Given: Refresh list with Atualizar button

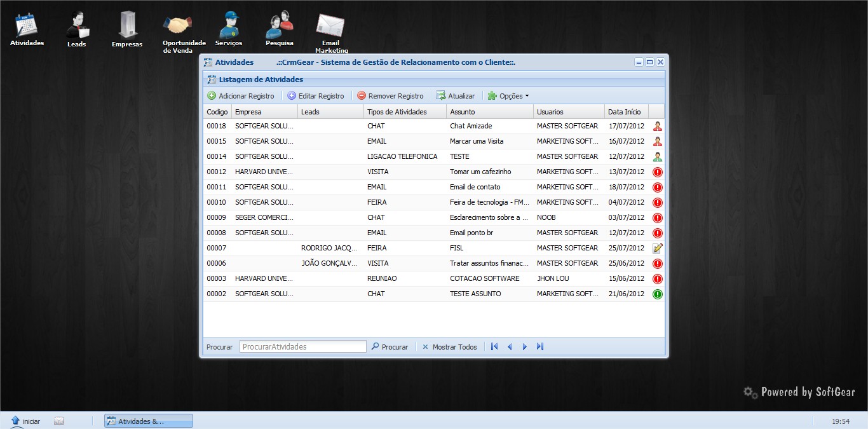Looking at the screenshot, I should tap(455, 96).
